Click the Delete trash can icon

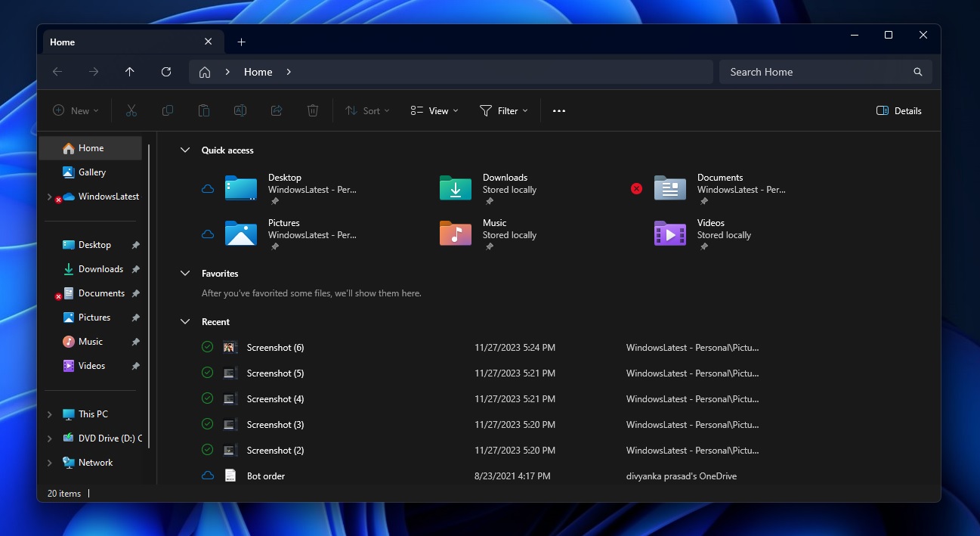pos(313,110)
